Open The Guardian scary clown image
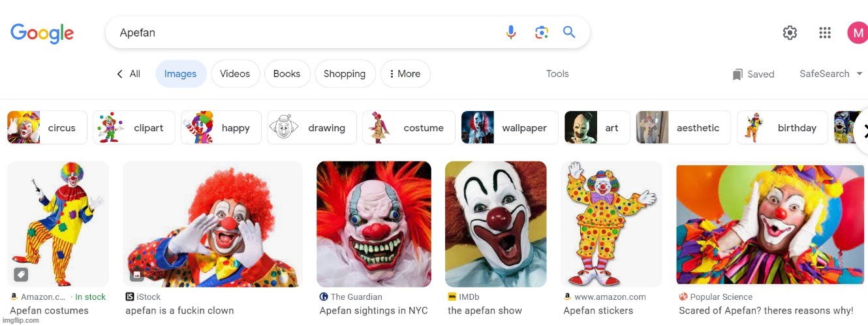The width and height of the screenshot is (868, 326). 373,224
